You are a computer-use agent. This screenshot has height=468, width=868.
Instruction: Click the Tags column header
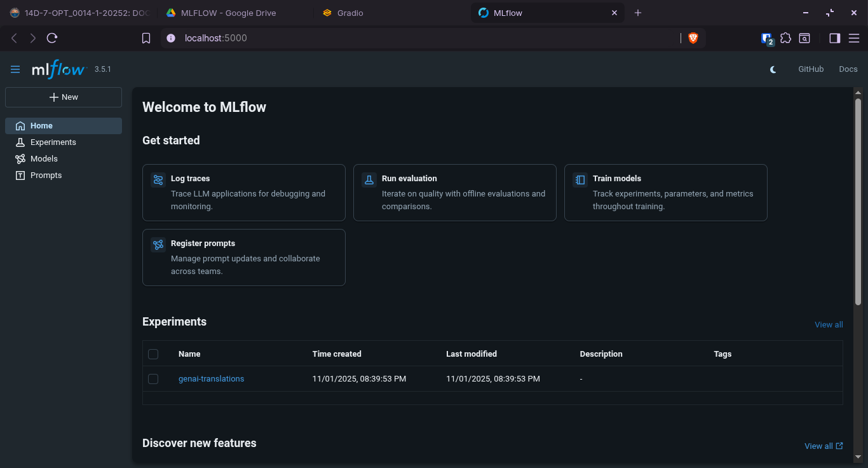722,354
